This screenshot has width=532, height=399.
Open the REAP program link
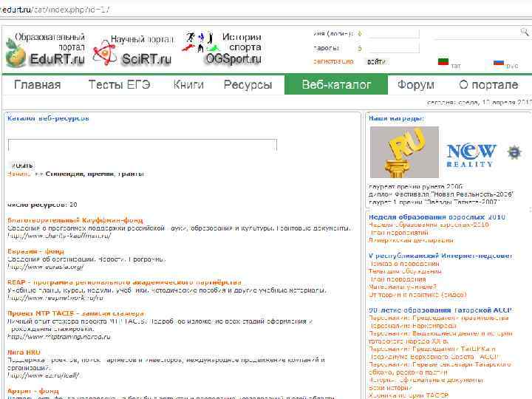(124, 282)
